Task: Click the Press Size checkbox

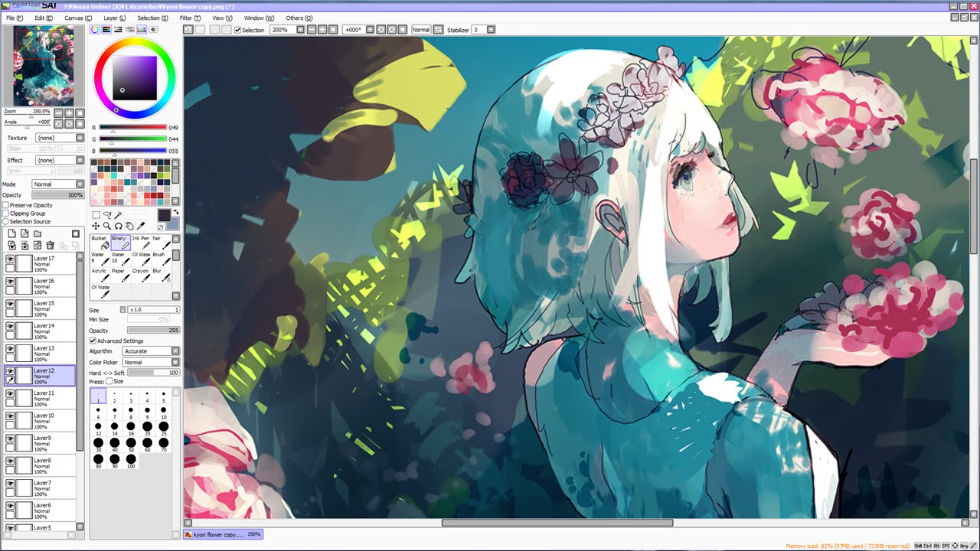Action: [x=109, y=381]
